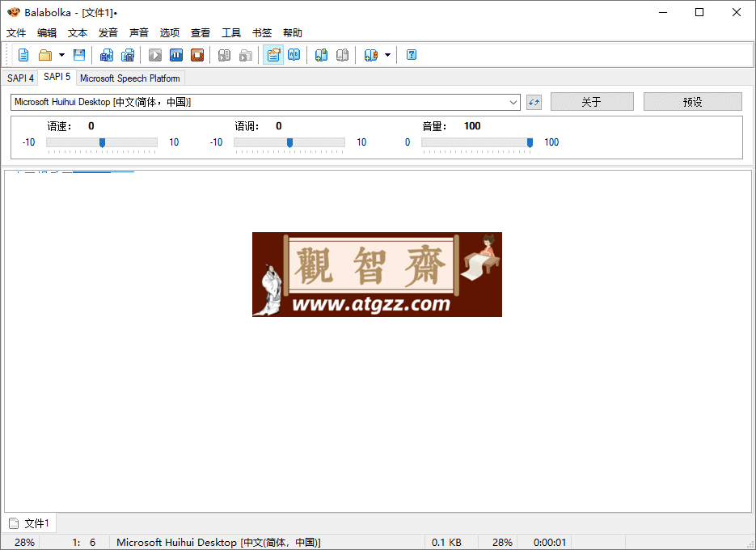Stop reading with the stop icon

197,55
